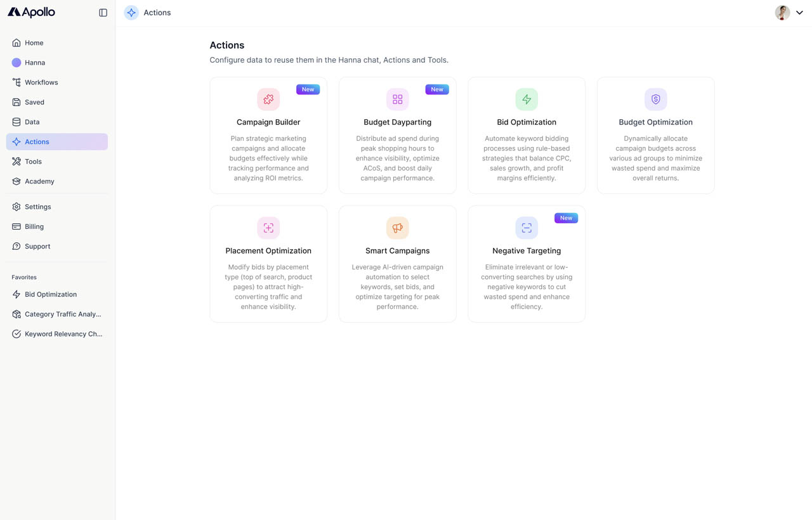The image size is (812, 520).
Task: Toggle the sidebar collapse icon
Action: click(103, 13)
